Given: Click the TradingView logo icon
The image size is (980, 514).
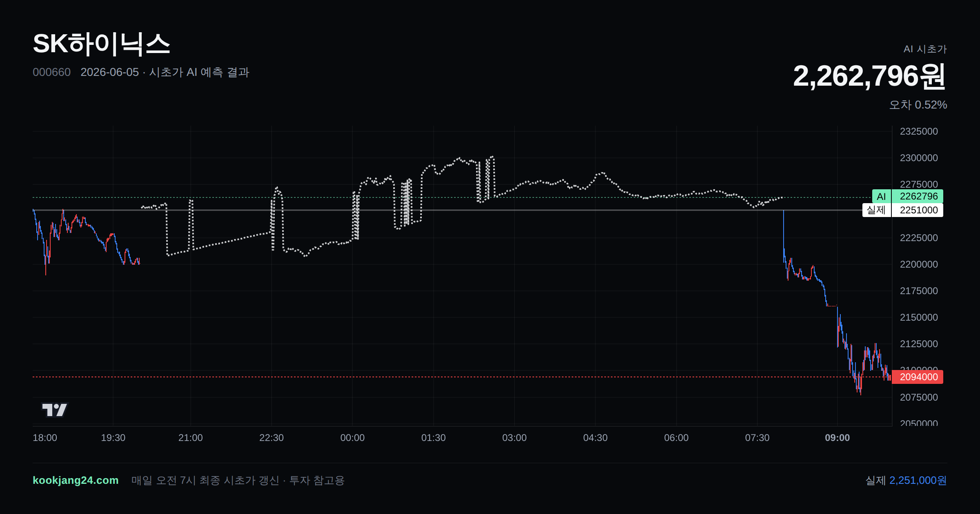Looking at the screenshot, I should tap(55, 410).
